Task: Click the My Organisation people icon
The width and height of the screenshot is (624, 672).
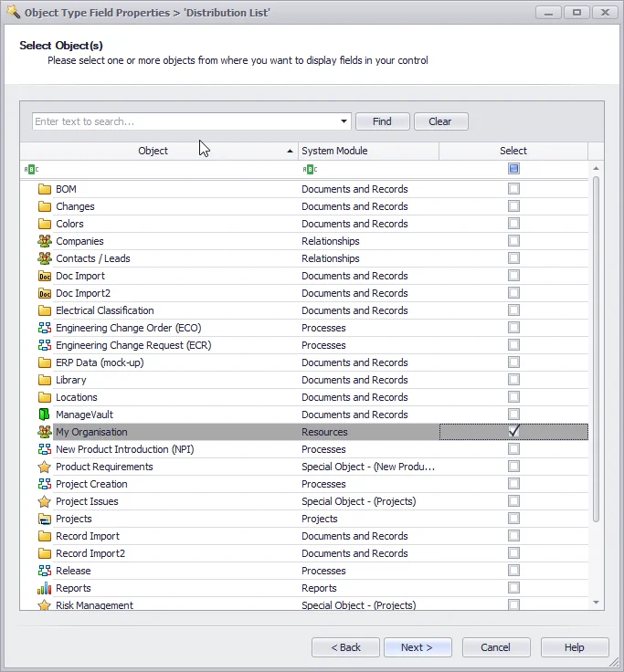Action: coord(44,432)
